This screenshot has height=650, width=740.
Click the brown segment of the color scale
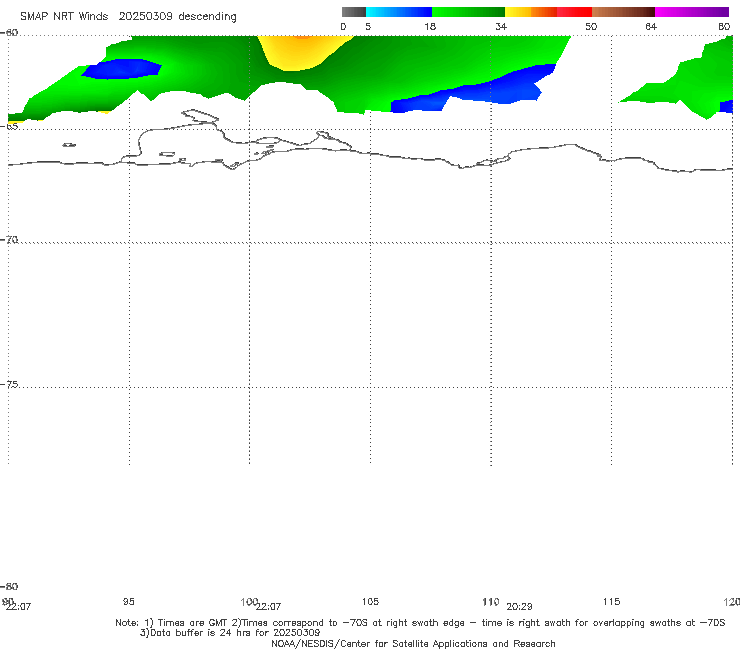pos(623,12)
